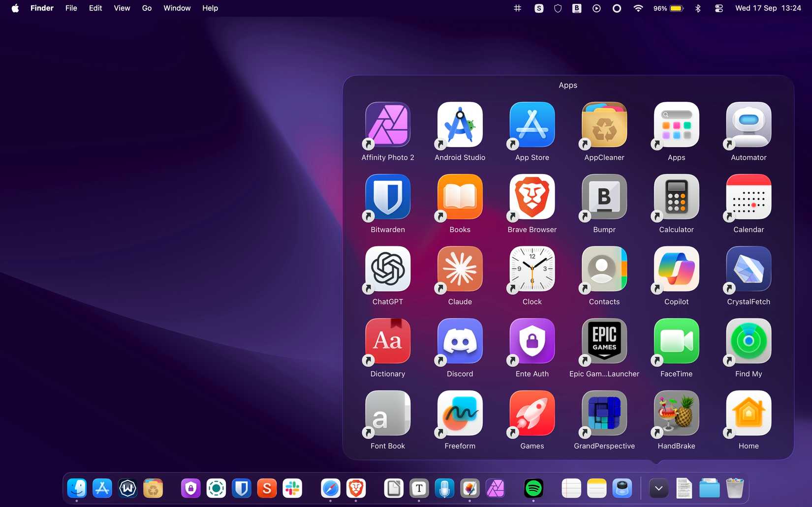This screenshot has height=507, width=812.
Task: Open AppCleaner from the Dock
Action: click(153, 488)
